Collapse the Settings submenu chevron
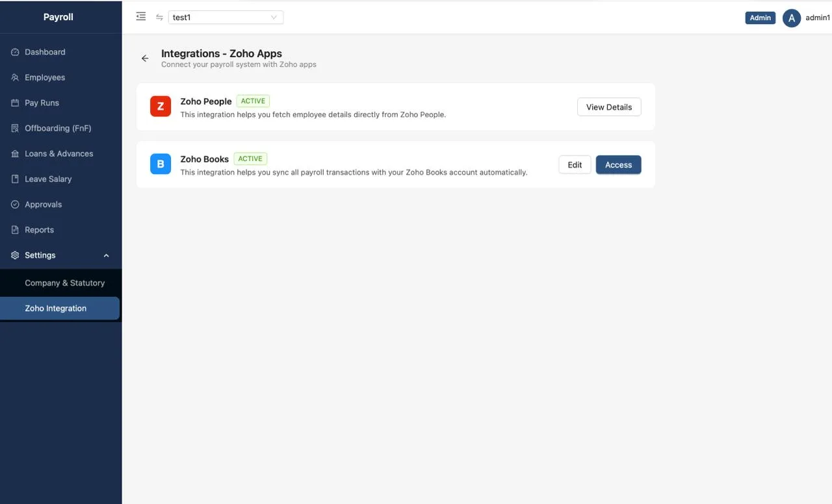832x504 pixels. click(x=107, y=256)
